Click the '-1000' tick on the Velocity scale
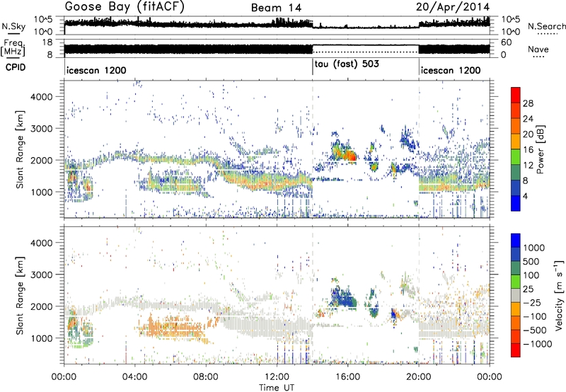 tap(537, 344)
